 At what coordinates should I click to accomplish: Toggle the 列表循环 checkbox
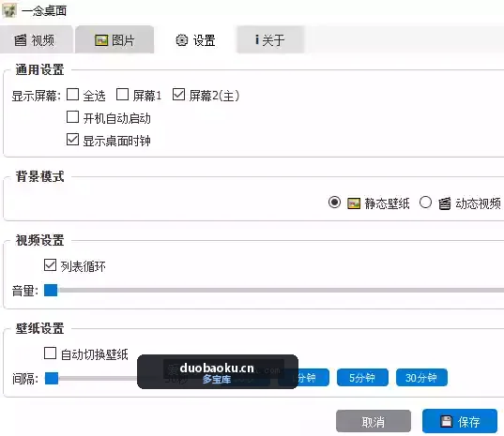50,265
